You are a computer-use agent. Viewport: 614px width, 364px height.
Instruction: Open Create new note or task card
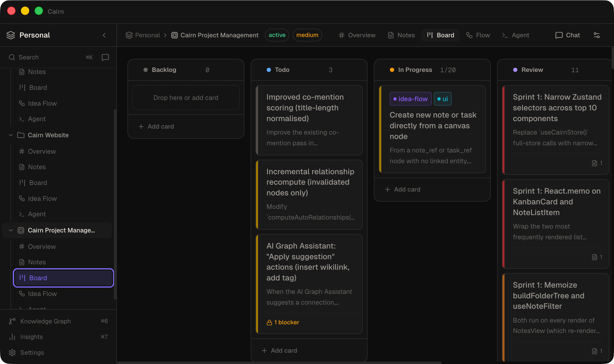pyautogui.click(x=432, y=129)
